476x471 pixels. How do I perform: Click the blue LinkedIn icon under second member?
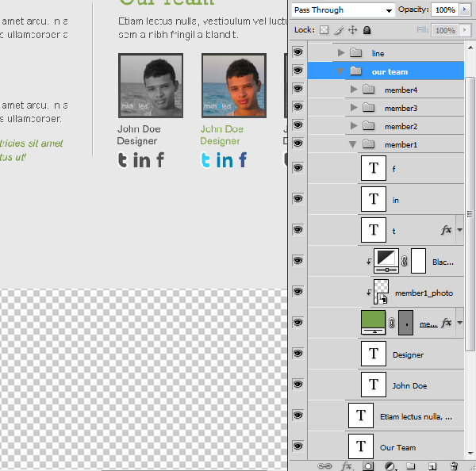tap(225, 160)
